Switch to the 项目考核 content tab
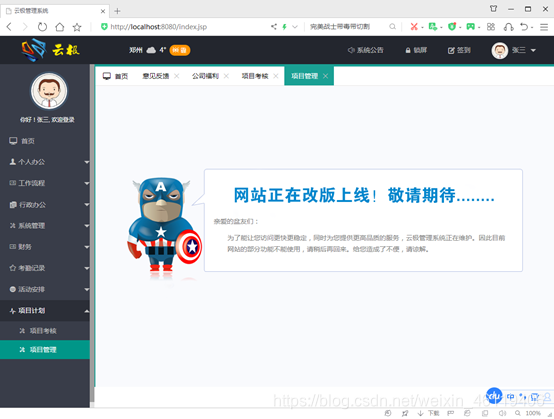The height and width of the screenshot is (419, 554). [x=255, y=76]
